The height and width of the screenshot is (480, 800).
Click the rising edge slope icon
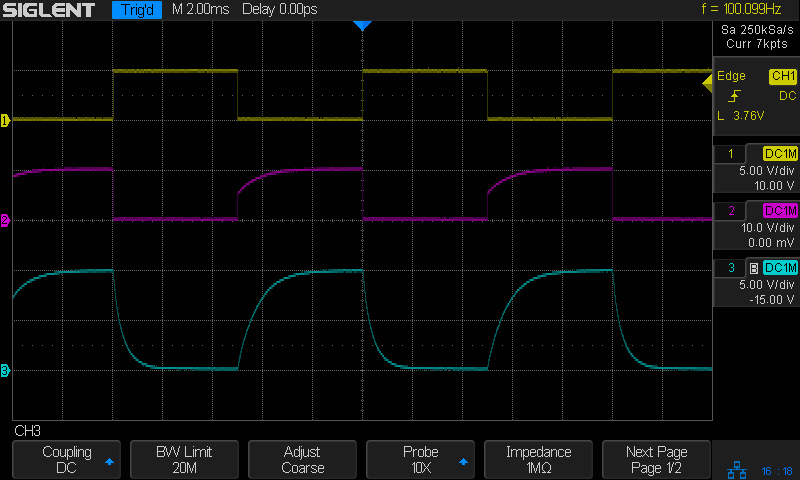tap(735, 96)
